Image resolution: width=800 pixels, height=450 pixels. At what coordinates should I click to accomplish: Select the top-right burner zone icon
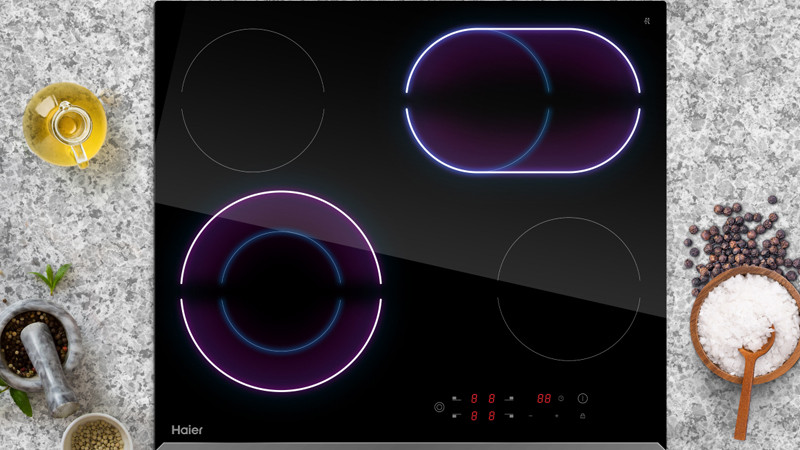tap(510, 398)
